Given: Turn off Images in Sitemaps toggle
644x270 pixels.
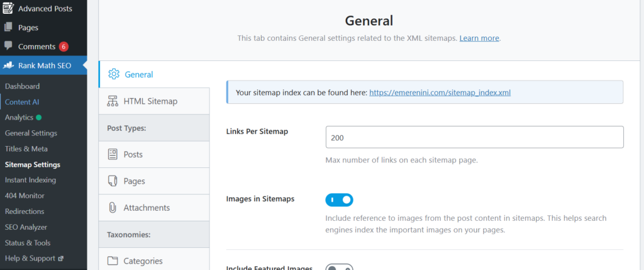Looking at the screenshot, I should coord(339,200).
